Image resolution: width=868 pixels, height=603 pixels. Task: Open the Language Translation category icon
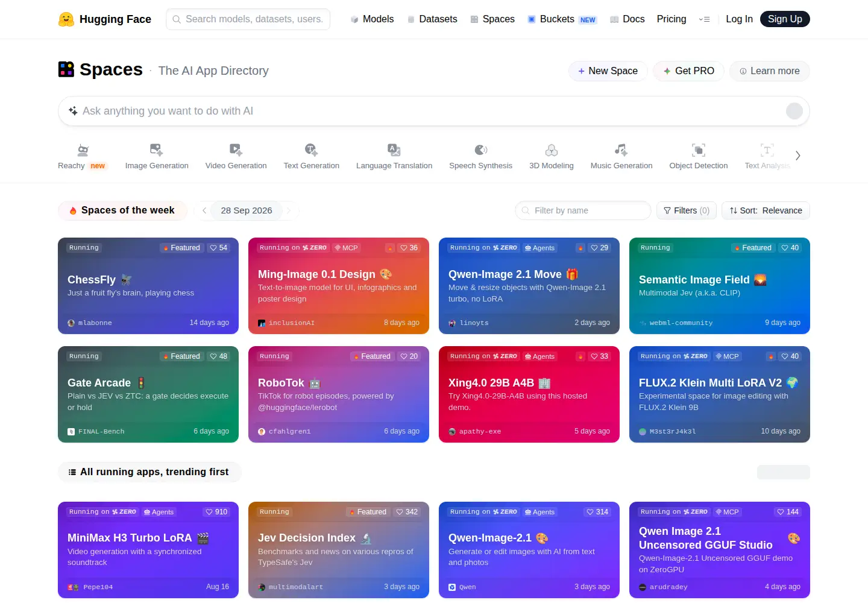[394, 150]
